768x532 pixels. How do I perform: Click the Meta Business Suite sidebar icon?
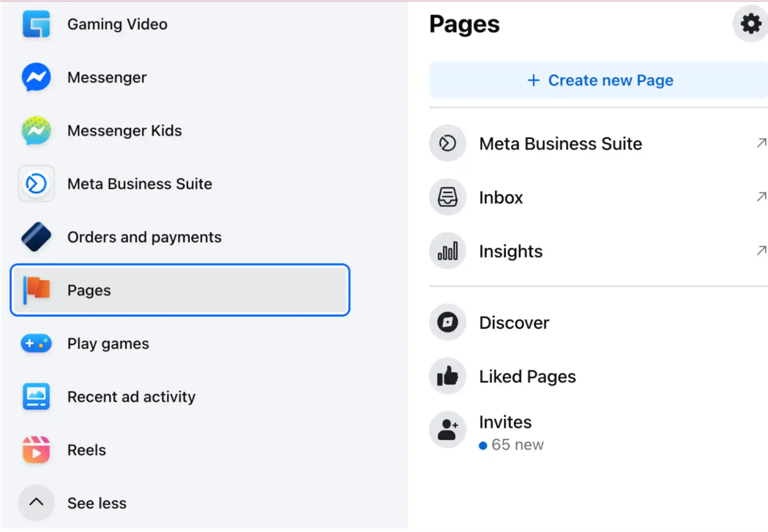[36, 184]
